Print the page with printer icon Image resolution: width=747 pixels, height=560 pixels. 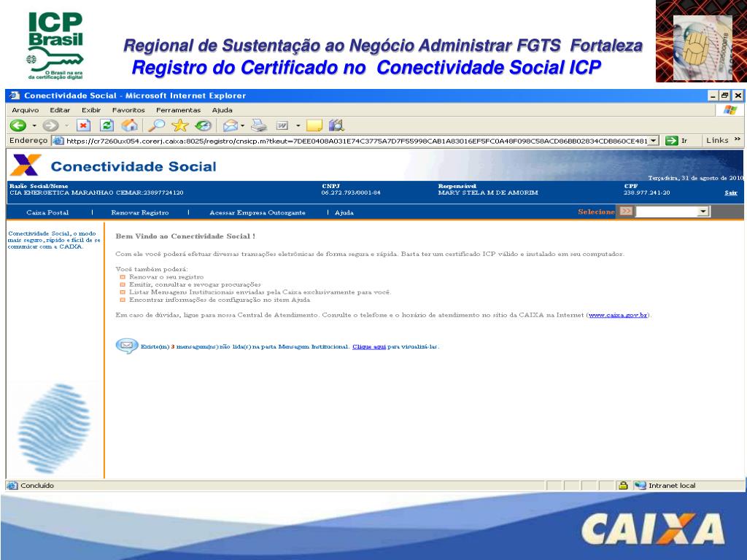click(259, 125)
